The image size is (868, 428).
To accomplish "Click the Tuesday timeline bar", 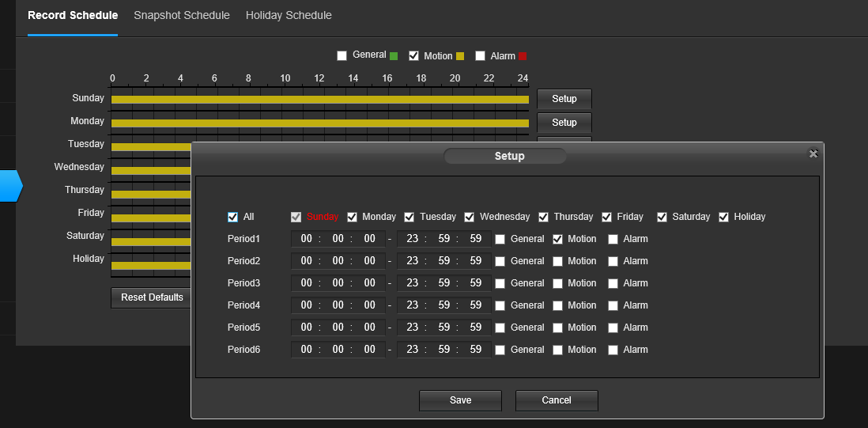I will (151, 146).
